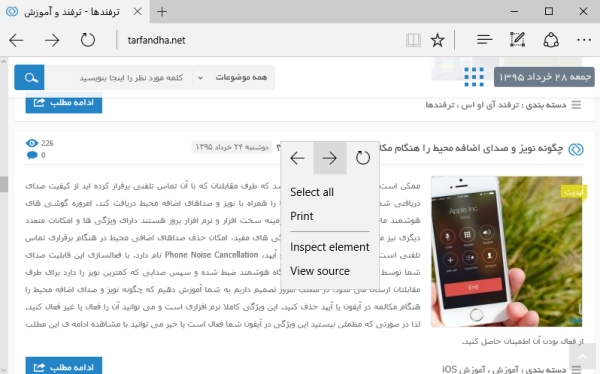Viewport: 600px width, 374px height.
Task: Open the reading view book icon
Action: coord(413,40)
